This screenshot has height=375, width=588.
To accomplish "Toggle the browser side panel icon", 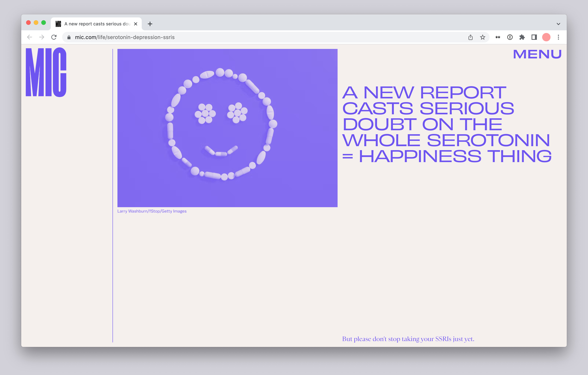I will 534,37.
